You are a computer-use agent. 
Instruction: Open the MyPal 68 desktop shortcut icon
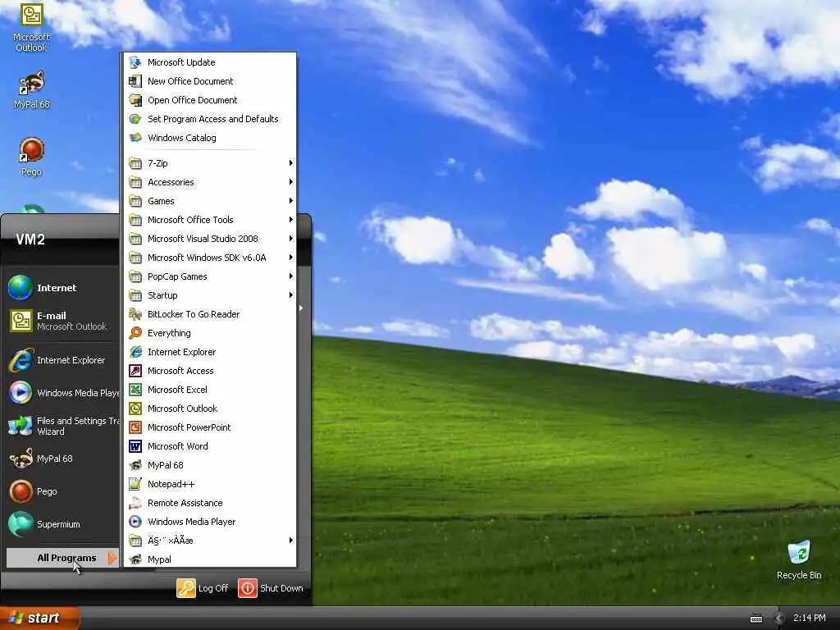[x=31, y=90]
